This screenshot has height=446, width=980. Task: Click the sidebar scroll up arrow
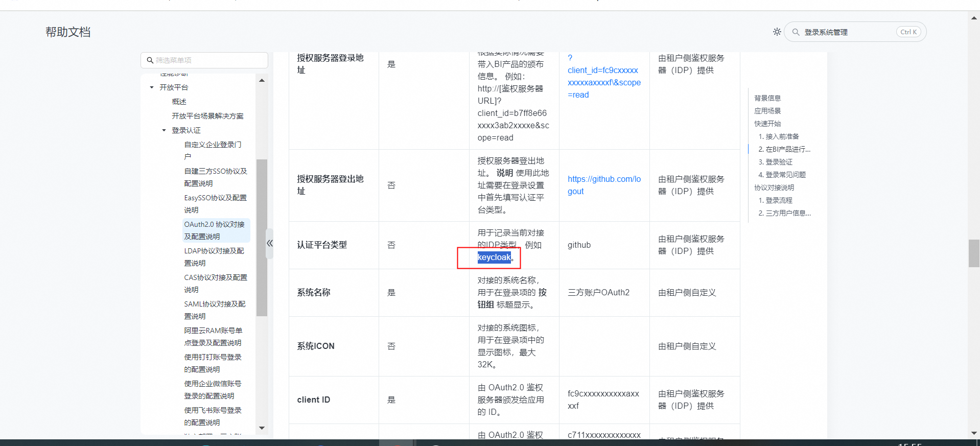coord(262,81)
